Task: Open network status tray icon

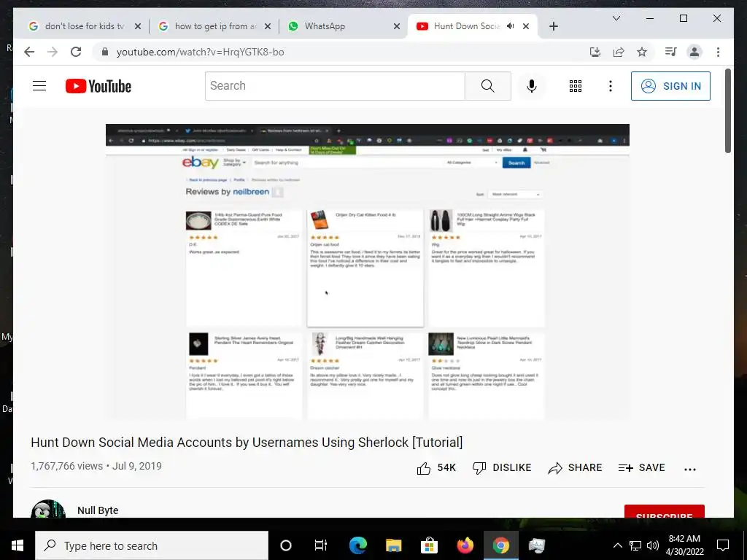Action: point(635,545)
